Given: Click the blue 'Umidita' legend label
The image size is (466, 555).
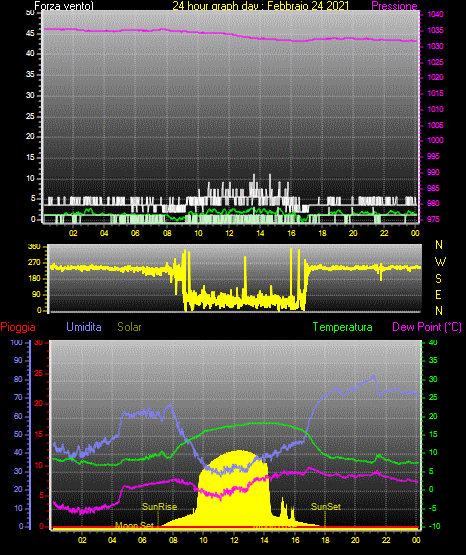Looking at the screenshot, I should pyautogui.click(x=84, y=327).
